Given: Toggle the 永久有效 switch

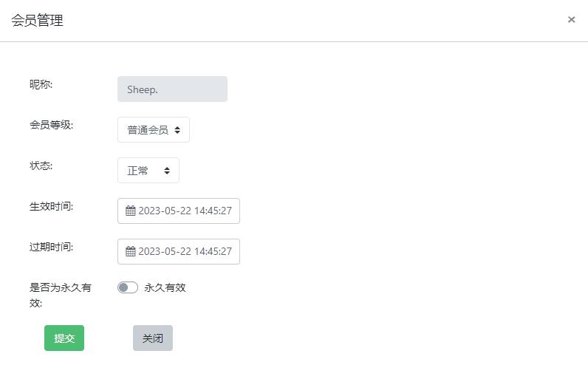Looking at the screenshot, I should 128,287.
